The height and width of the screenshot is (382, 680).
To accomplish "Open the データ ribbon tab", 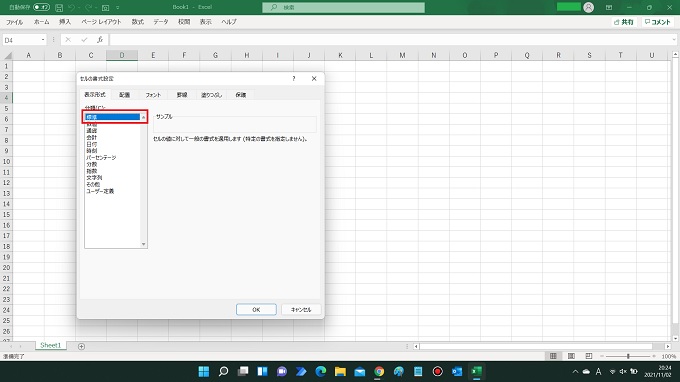I will 161,22.
